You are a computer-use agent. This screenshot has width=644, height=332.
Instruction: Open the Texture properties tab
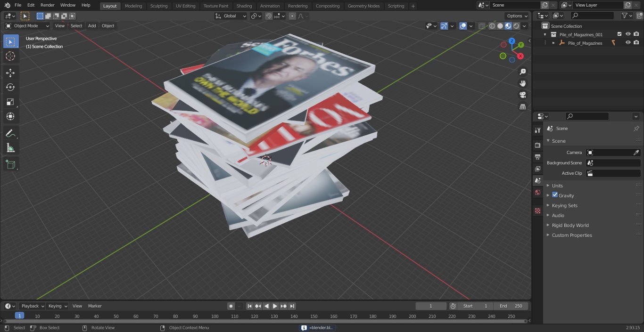point(537,211)
